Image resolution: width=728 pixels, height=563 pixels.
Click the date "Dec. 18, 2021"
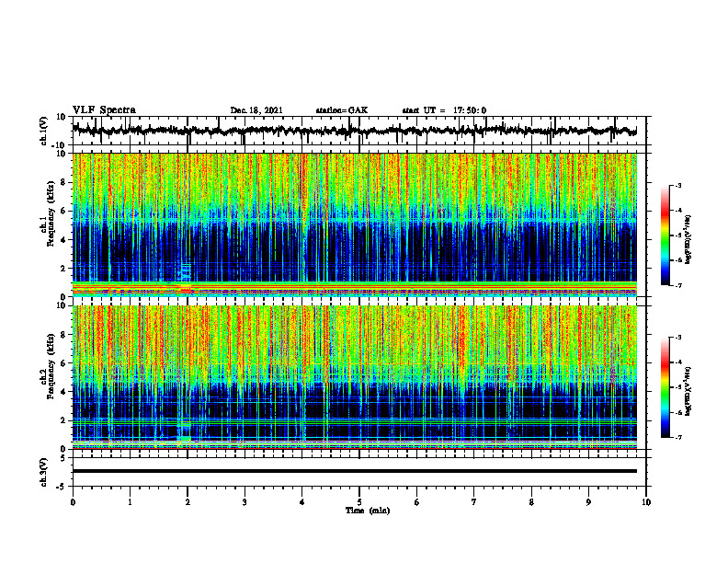(256, 110)
